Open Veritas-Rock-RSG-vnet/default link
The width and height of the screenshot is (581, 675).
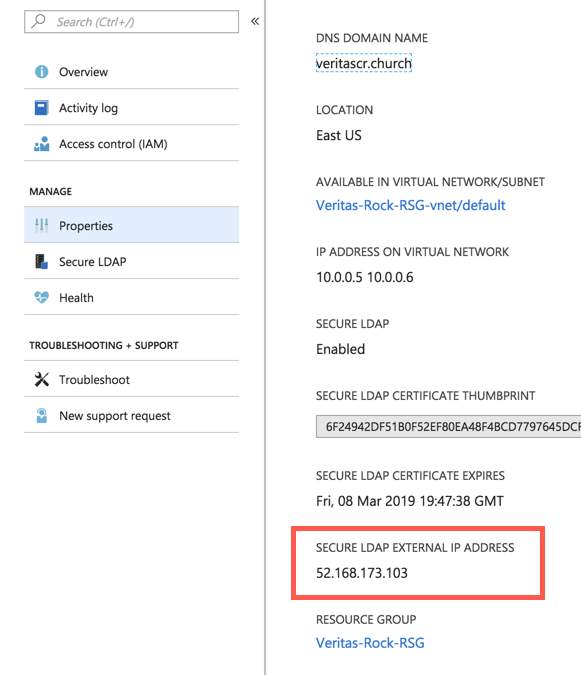[x=410, y=205]
